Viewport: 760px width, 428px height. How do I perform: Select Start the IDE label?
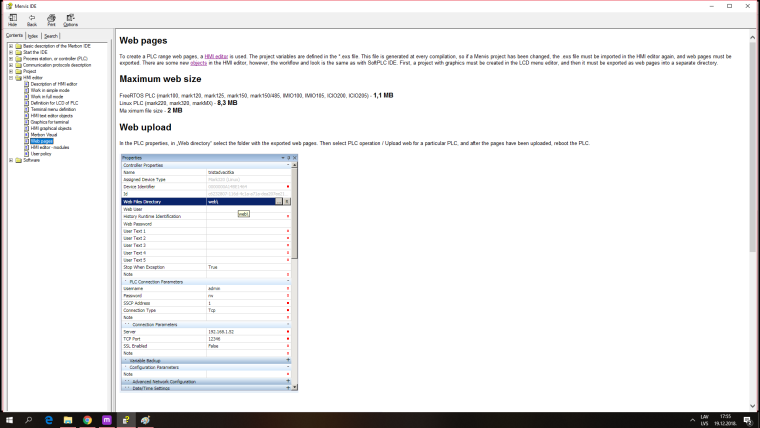pos(35,52)
